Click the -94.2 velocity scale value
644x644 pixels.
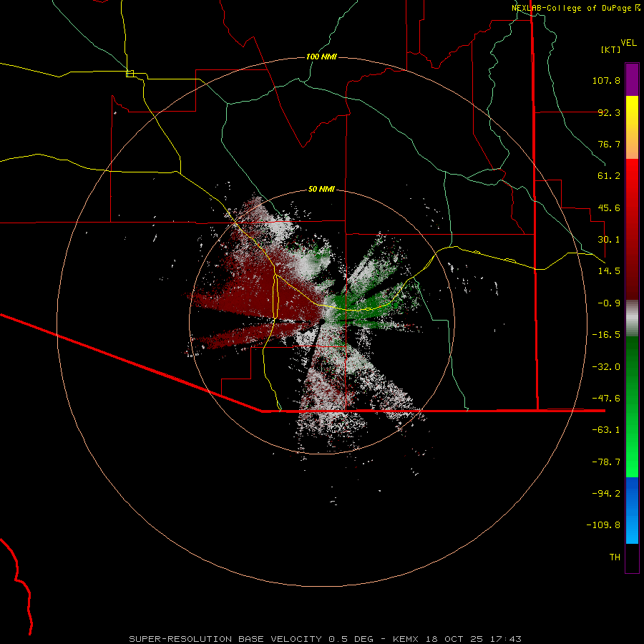[x=606, y=493]
